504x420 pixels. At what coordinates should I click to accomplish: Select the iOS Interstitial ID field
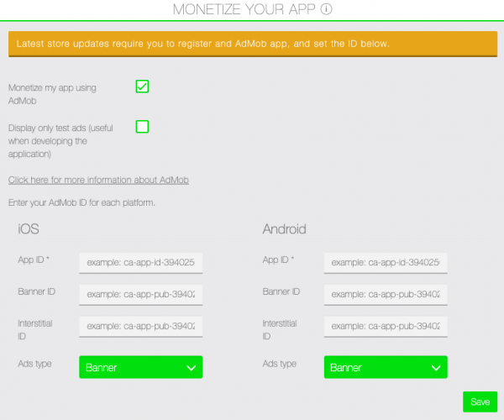[x=140, y=326]
